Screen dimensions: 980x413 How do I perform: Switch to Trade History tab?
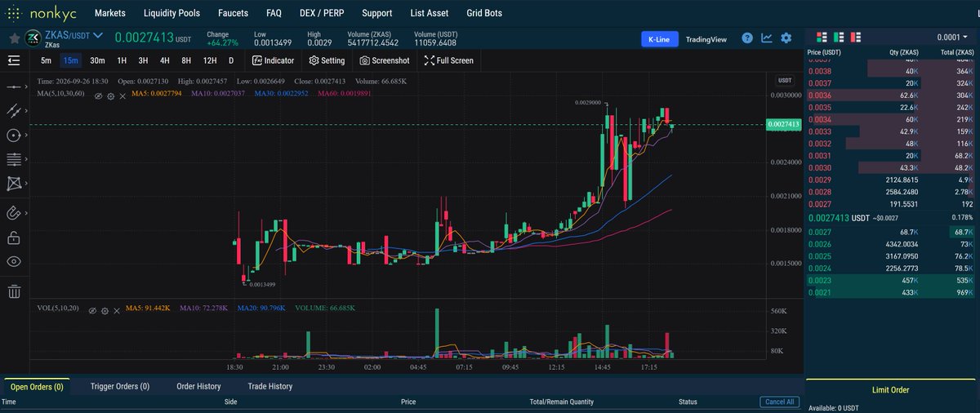[x=270, y=386]
